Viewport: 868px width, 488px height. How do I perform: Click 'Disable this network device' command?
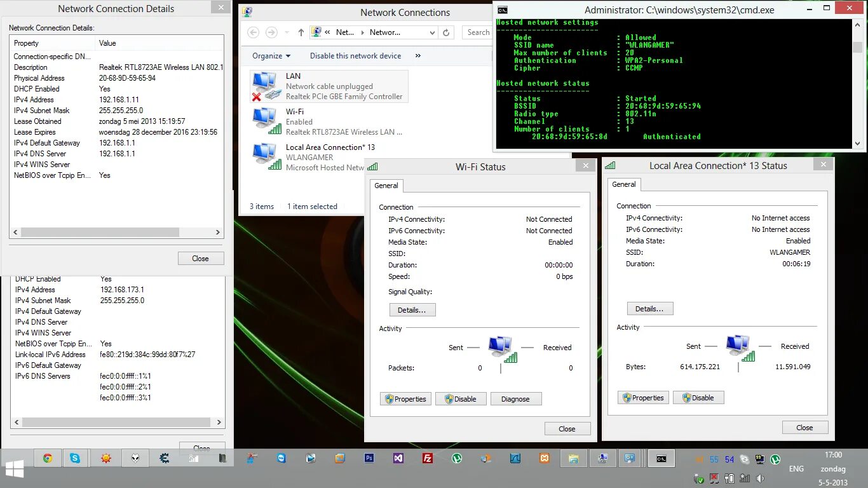pyautogui.click(x=355, y=56)
